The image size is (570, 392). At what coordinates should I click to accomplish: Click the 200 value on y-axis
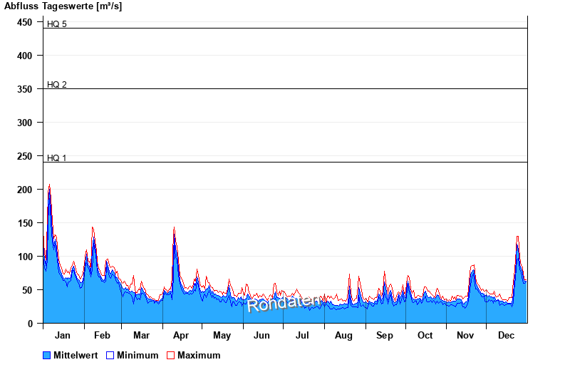point(25,189)
